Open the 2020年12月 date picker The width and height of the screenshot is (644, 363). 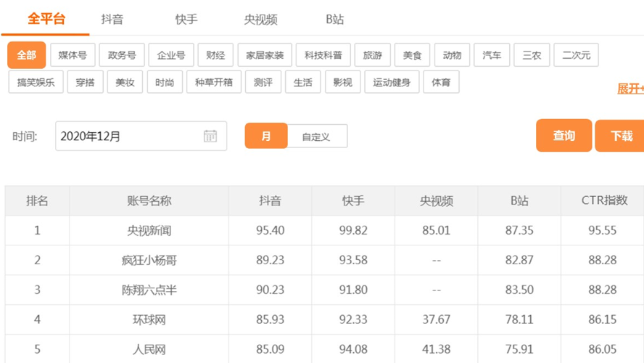click(x=131, y=136)
